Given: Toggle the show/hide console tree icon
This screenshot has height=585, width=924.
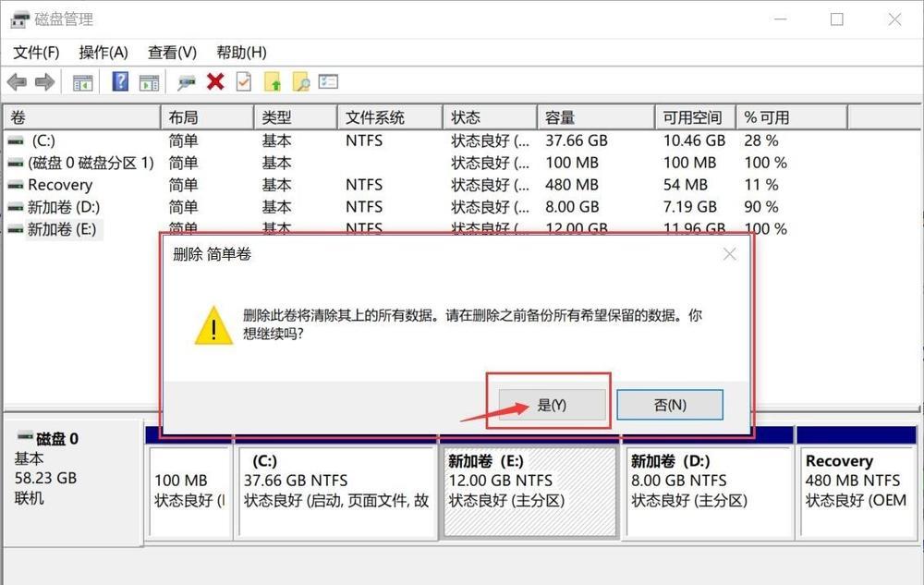Looking at the screenshot, I should click(x=83, y=82).
